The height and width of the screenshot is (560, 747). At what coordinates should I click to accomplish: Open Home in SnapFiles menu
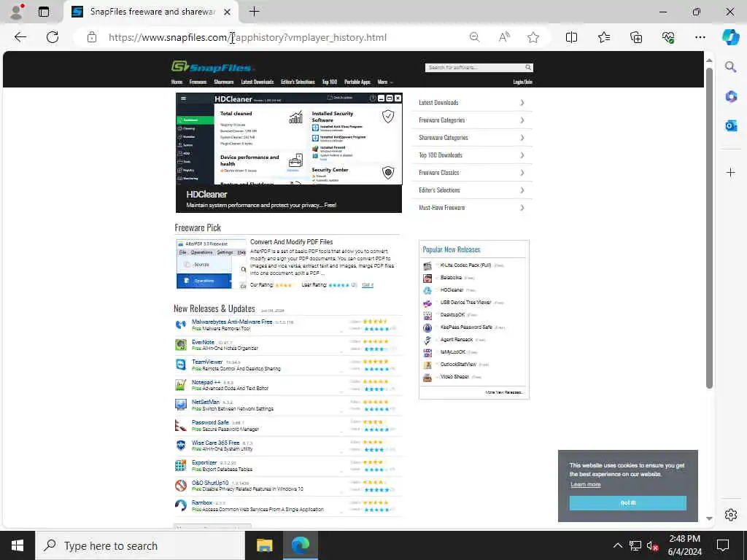click(x=177, y=82)
